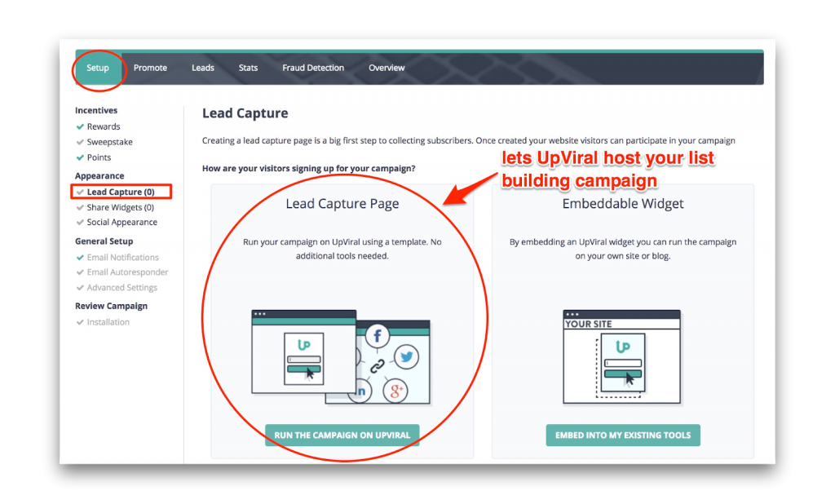Image resolution: width=835 pixels, height=504 pixels.
Task: Click the Email Autoresponder checkmark icon
Action: 80,272
